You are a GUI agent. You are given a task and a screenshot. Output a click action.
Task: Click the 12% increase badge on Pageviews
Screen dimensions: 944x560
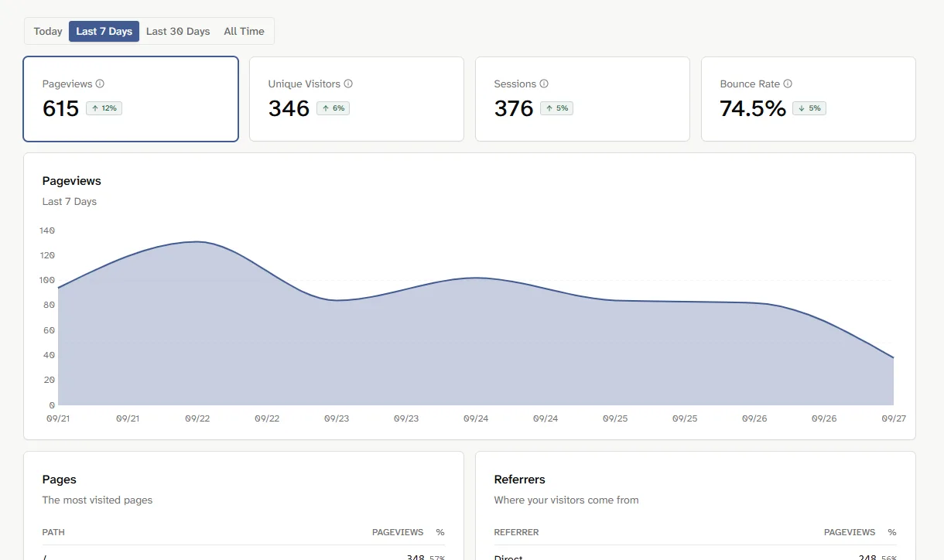pyautogui.click(x=104, y=108)
